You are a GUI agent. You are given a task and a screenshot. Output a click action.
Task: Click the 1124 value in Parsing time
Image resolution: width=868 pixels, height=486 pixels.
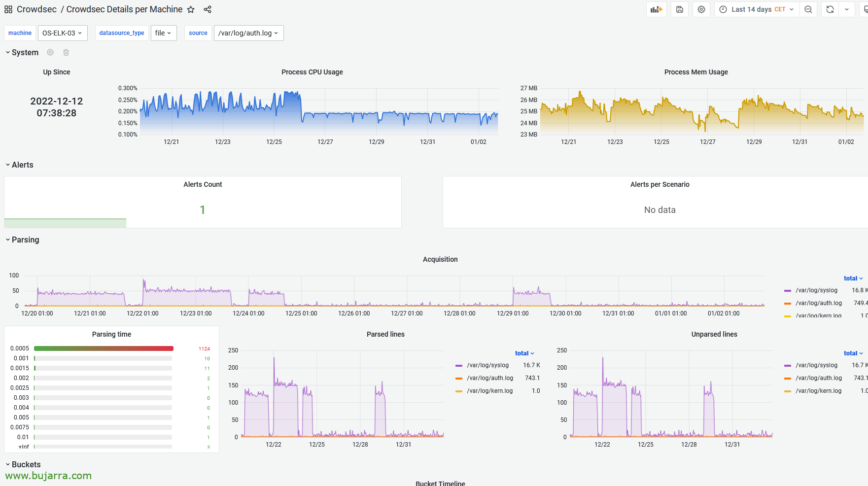(204, 348)
